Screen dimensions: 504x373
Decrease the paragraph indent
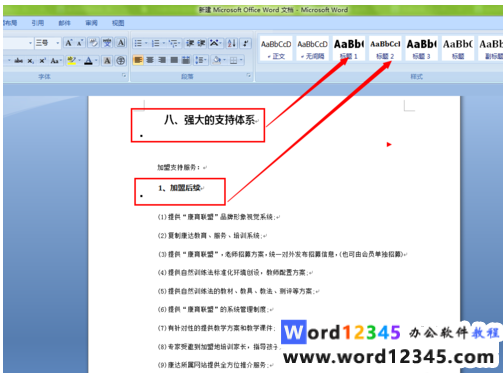pos(190,43)
